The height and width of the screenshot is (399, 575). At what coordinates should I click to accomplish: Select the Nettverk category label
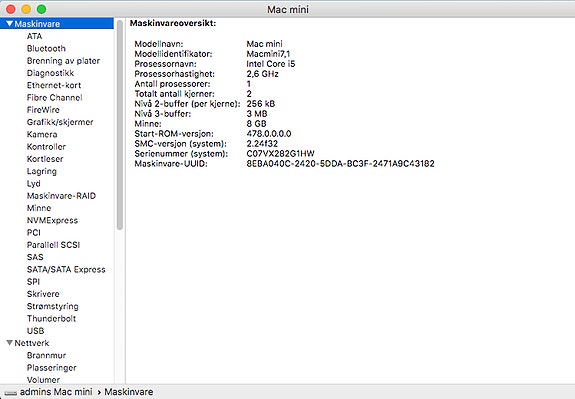[32, 343]
